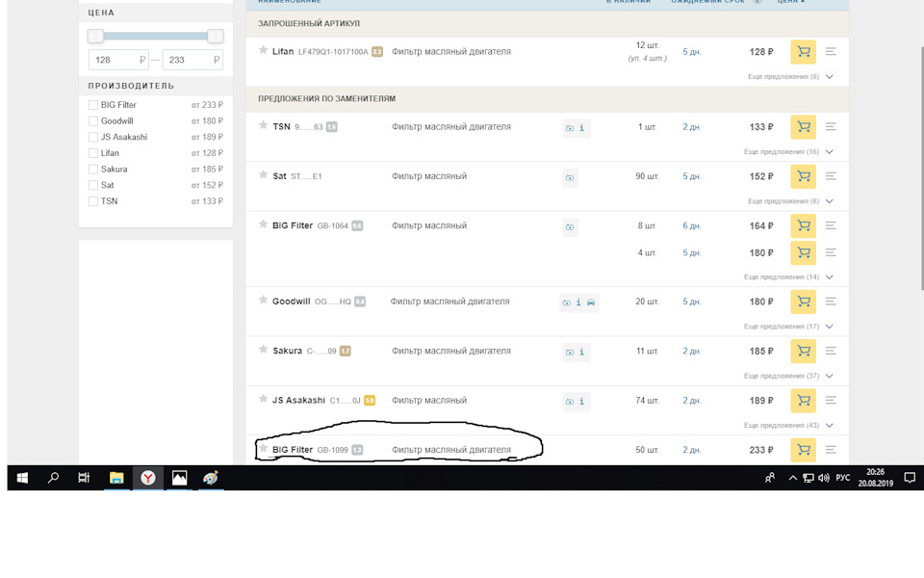The height and width of the screenshot is (578, 924).
Task: Expand more offers (37) for Sakura
Action: (788, 376)
